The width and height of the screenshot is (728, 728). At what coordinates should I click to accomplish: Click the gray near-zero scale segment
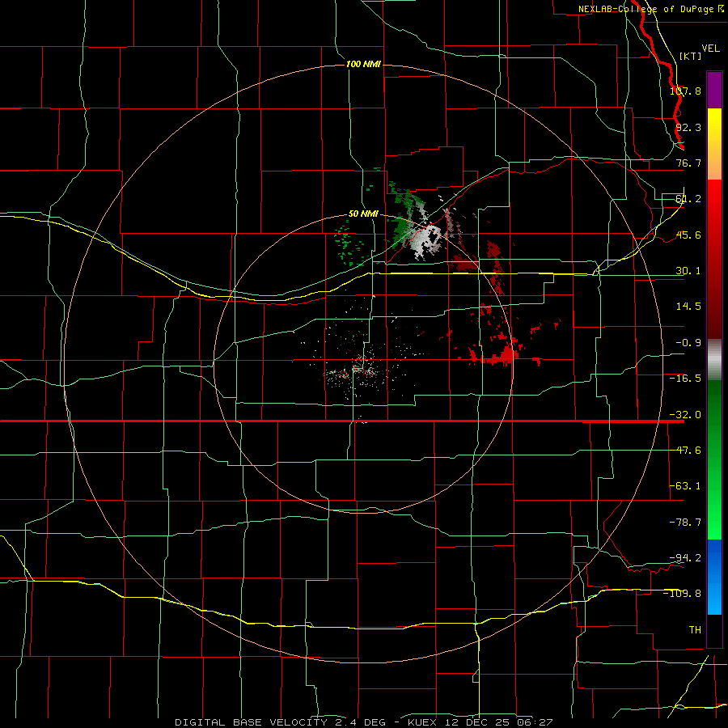coord(714,359)
